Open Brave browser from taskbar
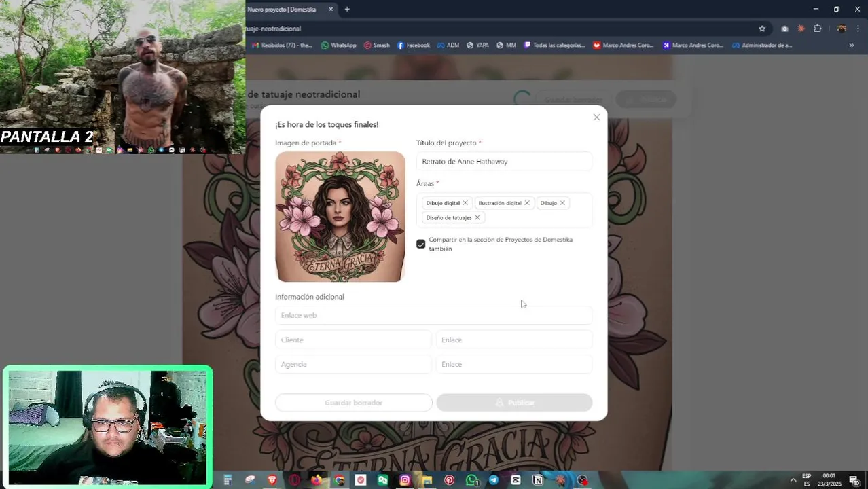Viewport: 868px width, 489px height. coord(272,480)
